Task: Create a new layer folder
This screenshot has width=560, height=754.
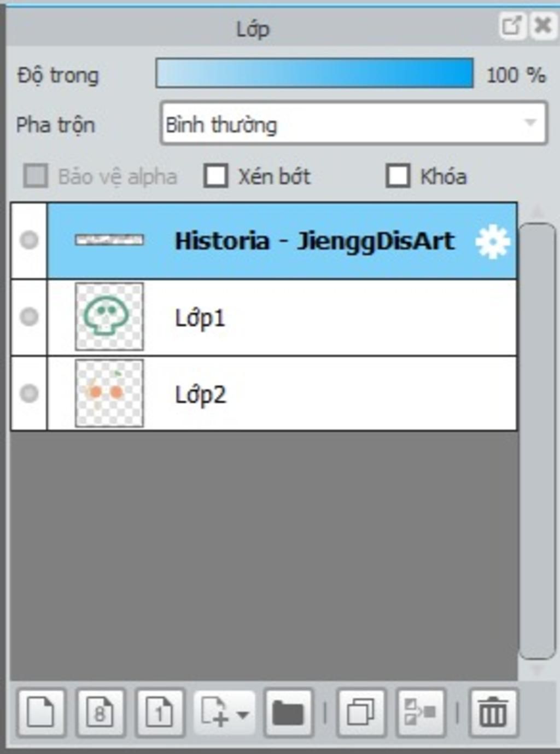Action: [288, 712]
